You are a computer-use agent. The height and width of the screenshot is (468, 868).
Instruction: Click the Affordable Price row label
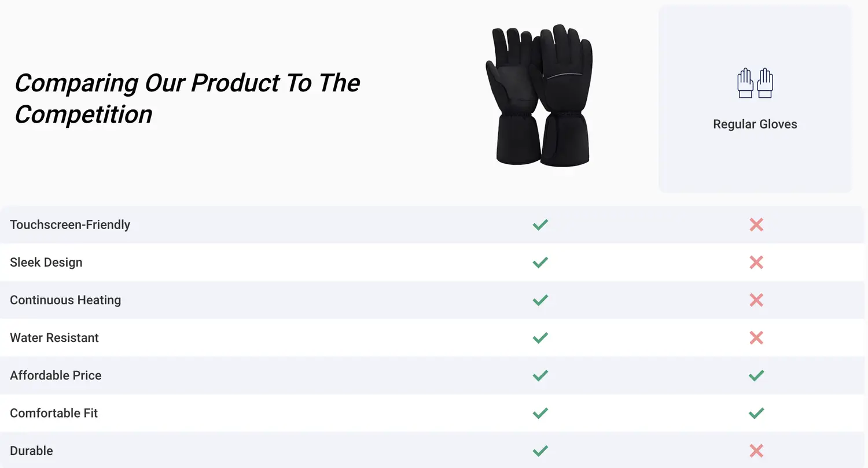point(56,375)
